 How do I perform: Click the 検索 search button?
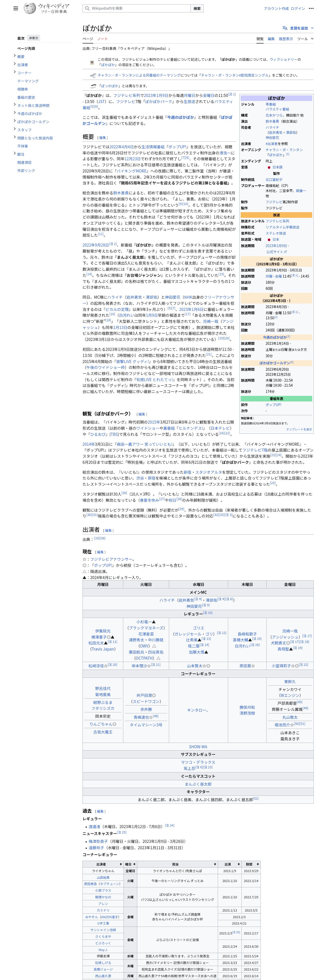click(x=197, y=8)
